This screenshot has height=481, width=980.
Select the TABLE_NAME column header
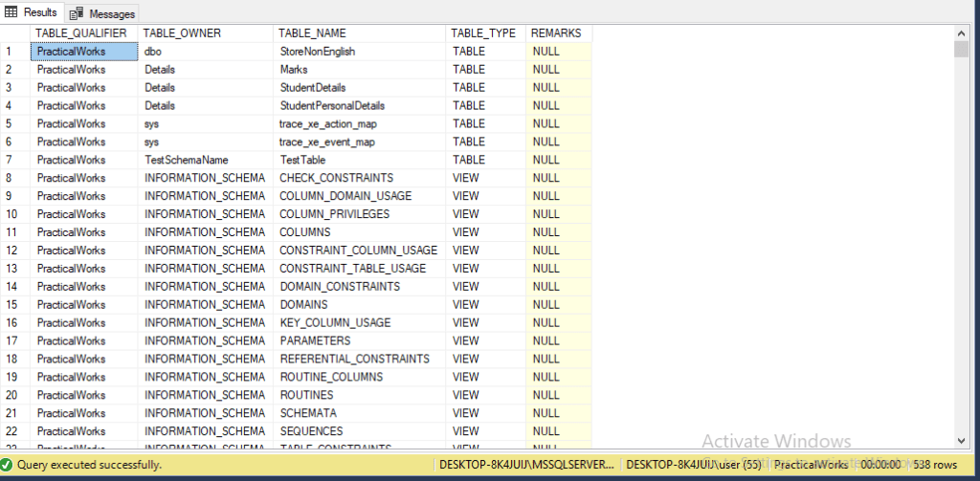(311, 33)
